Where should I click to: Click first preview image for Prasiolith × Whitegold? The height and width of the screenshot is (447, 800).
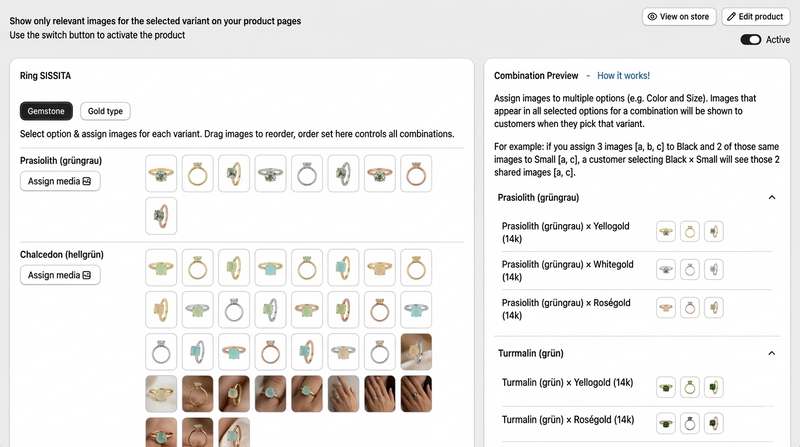click(665, 270)
